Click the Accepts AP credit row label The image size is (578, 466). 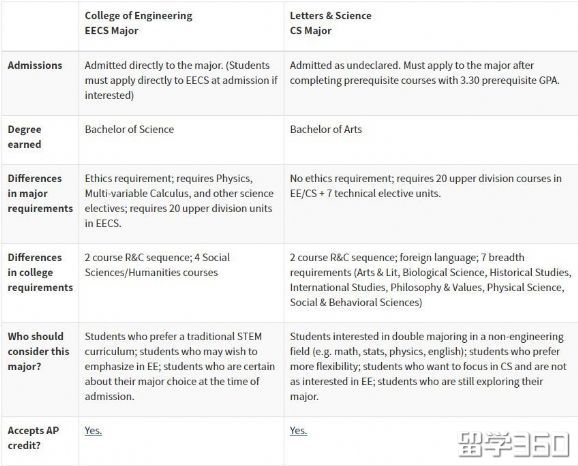tap(33, 438)
